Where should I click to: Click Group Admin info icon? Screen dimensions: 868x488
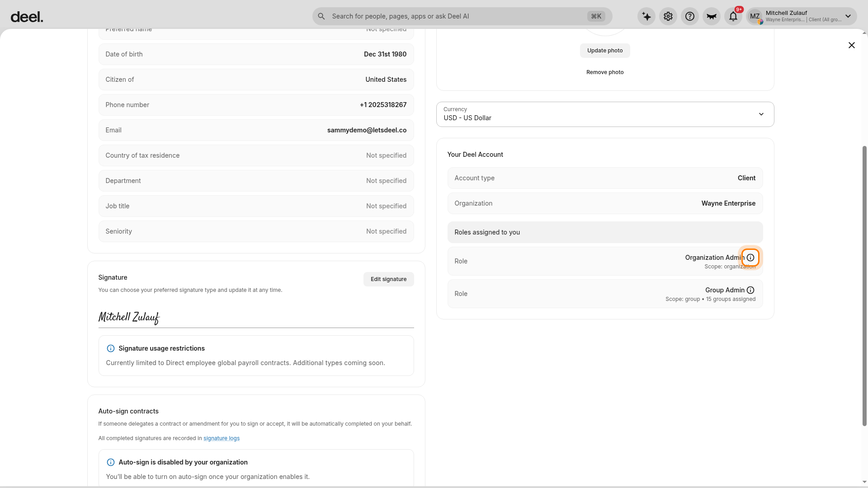click(750, 290)
